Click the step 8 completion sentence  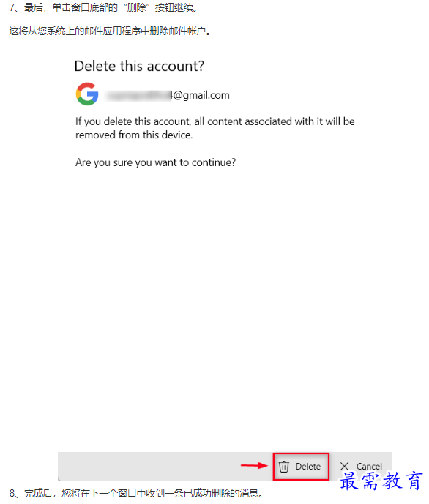[x=135, y=493]
